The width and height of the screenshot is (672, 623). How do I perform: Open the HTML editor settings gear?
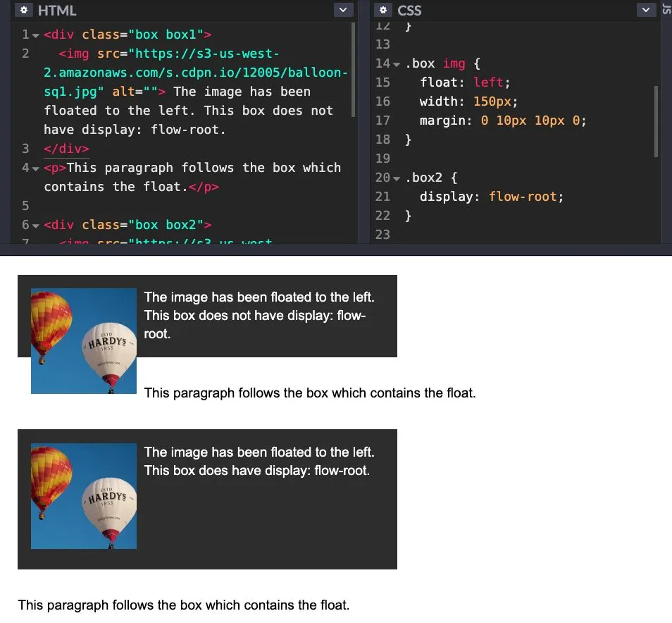[x=25, y=11]
